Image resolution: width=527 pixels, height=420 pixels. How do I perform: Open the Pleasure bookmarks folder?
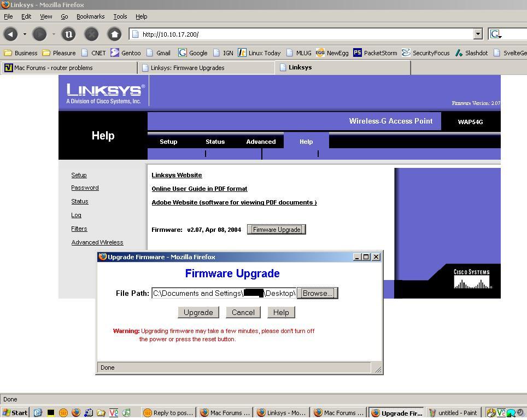pyautogui.click(x=59, y=53)
